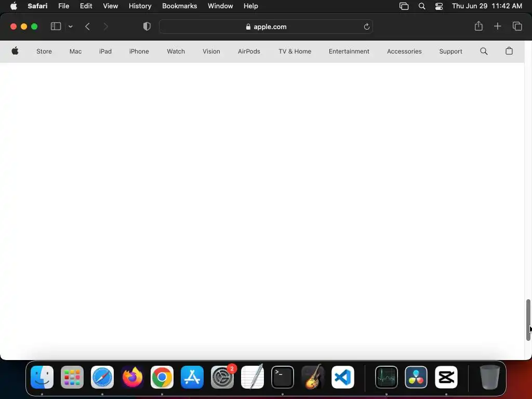Close the Safari window with red button
532x399 pixels.
(14, 26)
